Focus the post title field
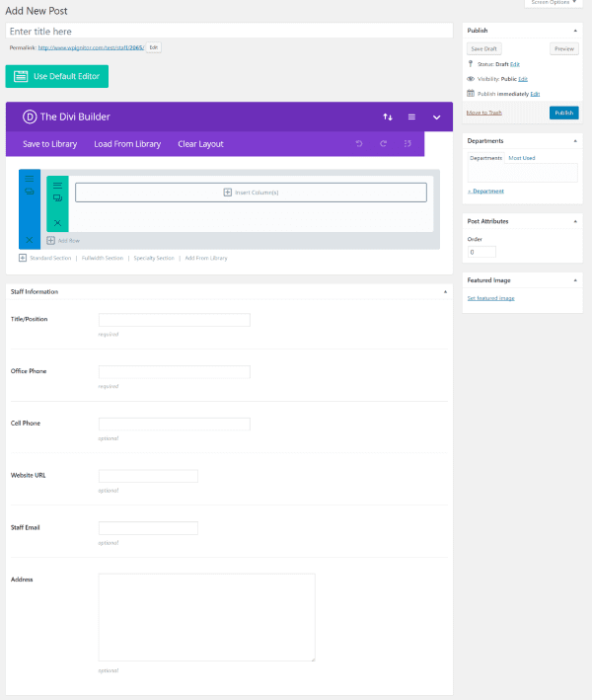Viewport: 592px width, 700px height. tap(229, 31)
